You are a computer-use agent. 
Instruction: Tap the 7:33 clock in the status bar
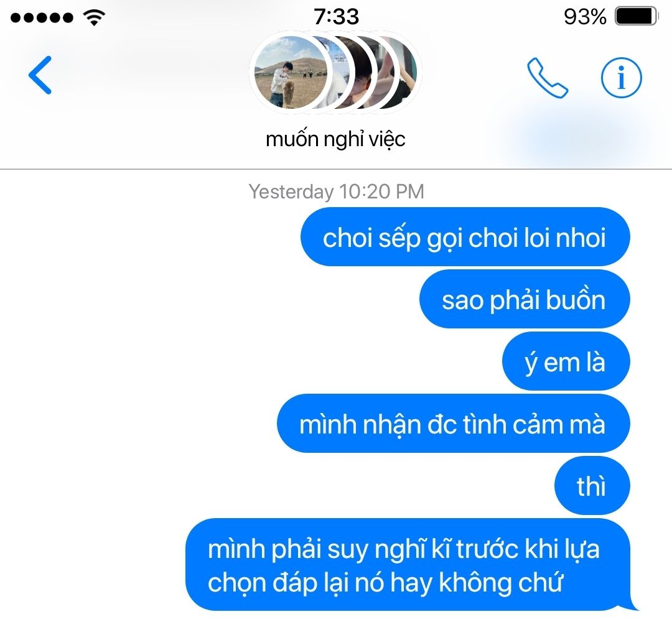[336, 17]
